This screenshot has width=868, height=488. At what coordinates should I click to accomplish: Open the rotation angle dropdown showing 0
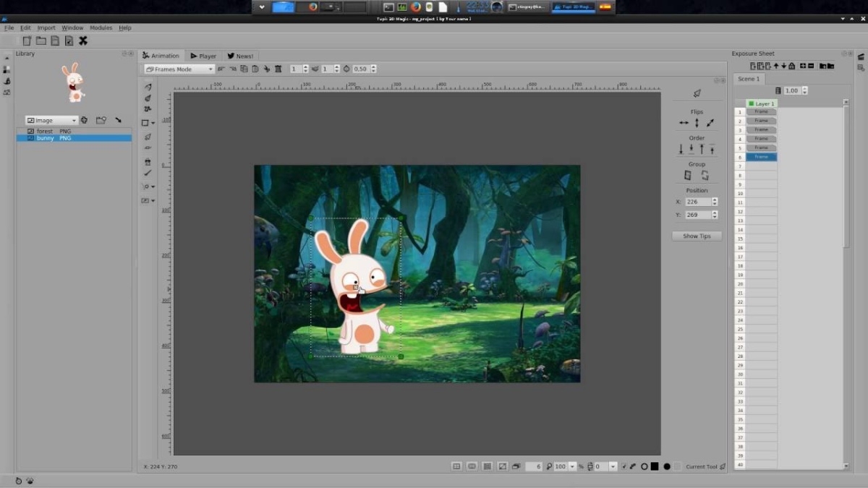613,467
